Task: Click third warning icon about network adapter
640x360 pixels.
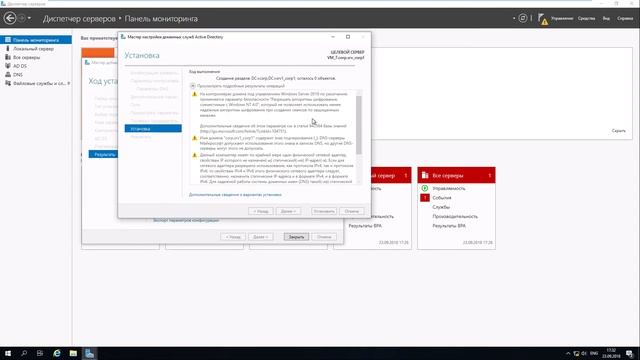Action: click(195, 156)
